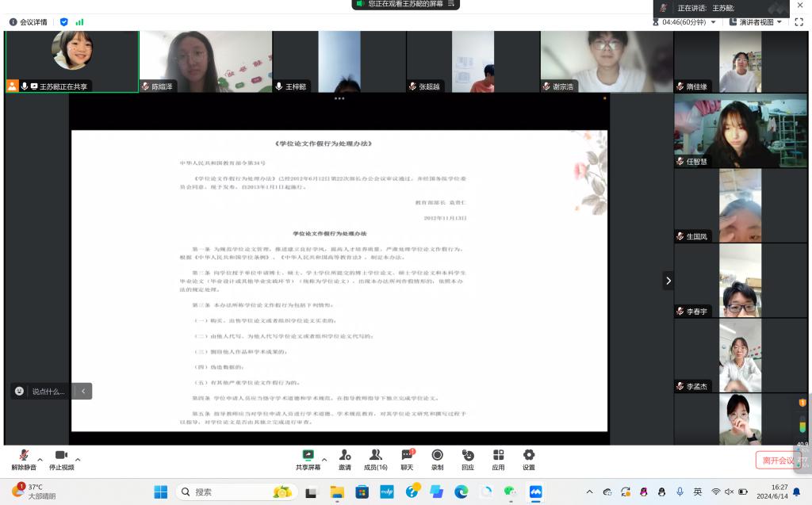Collapse the 说点什么 chat input arrow
This screenshot has width=812, height=505.
83,391
